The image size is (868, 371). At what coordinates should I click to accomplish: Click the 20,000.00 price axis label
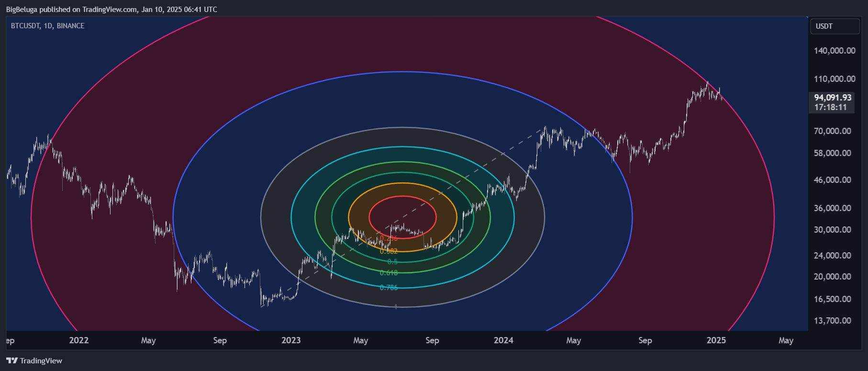pos(833,277)
